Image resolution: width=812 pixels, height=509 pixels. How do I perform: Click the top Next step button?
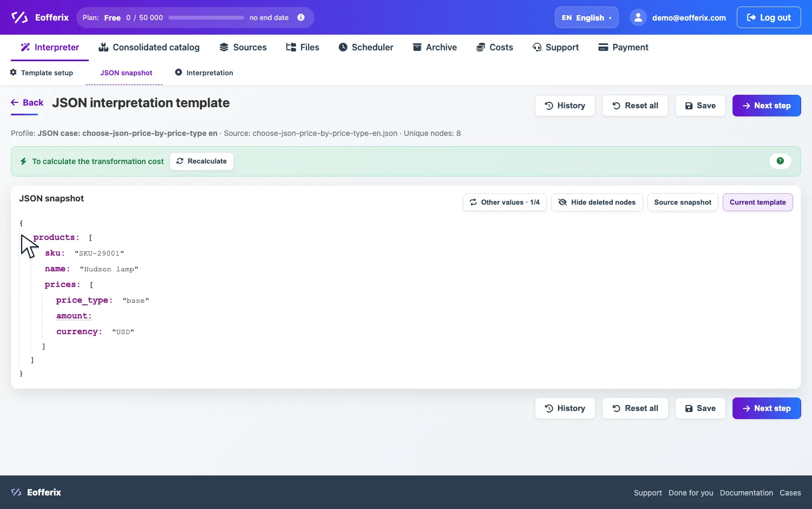coord(767,106)
